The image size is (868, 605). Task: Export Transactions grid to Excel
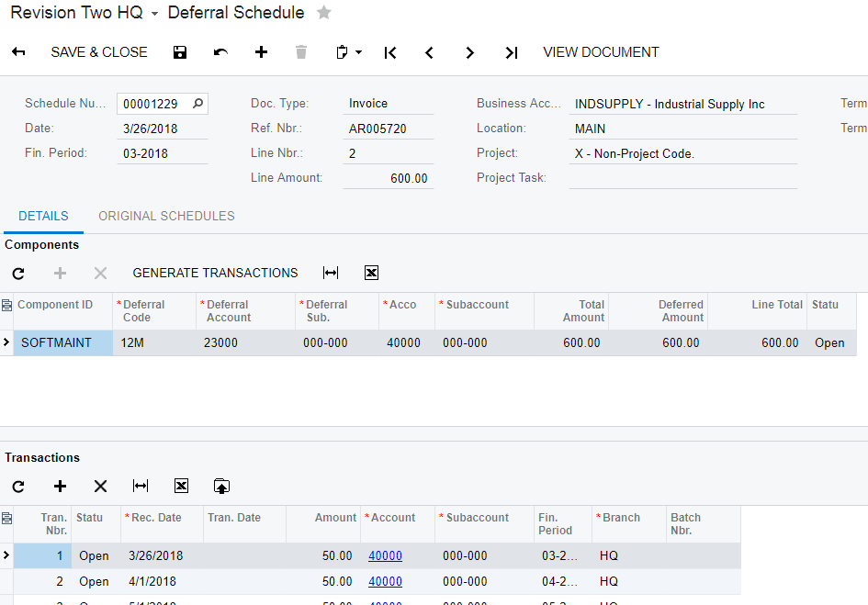tap(182, 486)
